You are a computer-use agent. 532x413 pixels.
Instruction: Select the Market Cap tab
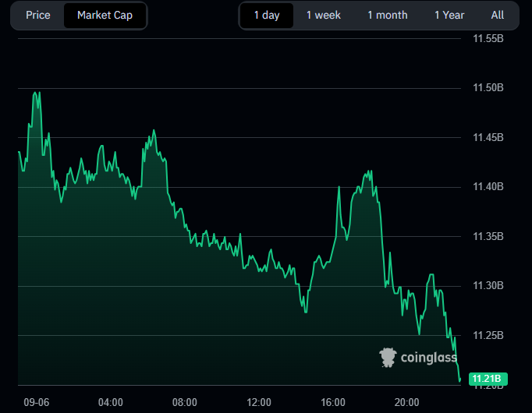click(105, 16)
